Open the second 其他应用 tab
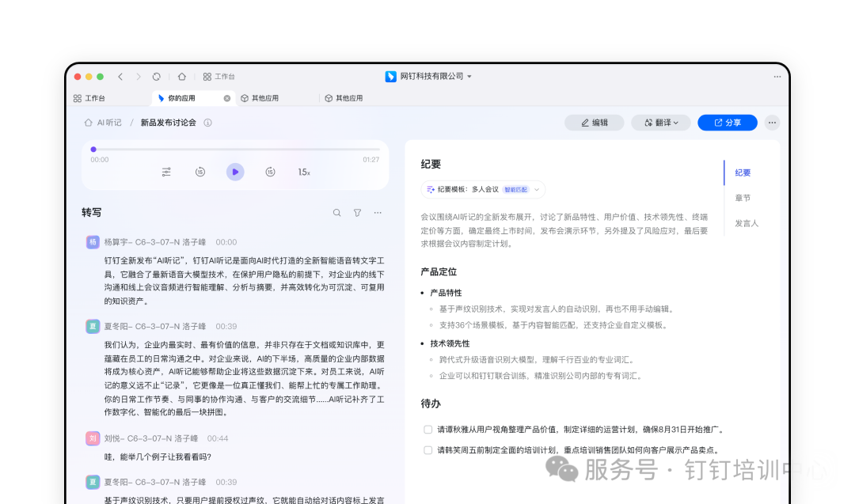 (x=344, y=98)
